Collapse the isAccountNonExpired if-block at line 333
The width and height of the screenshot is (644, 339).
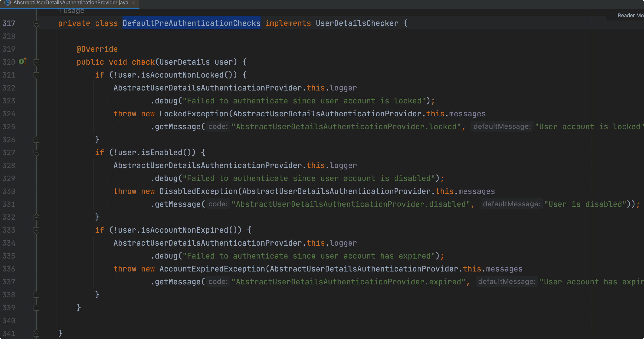(36, 230)
